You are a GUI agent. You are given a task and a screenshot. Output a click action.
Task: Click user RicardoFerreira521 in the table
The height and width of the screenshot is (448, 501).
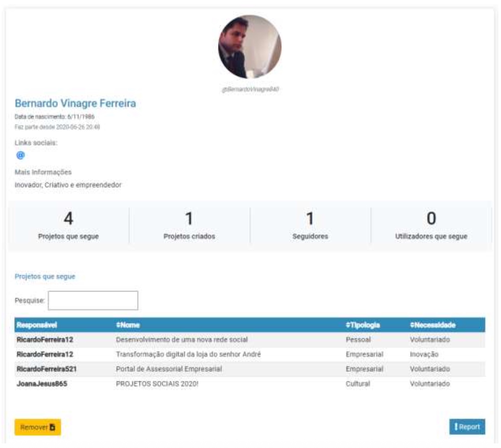click(46, 369)
